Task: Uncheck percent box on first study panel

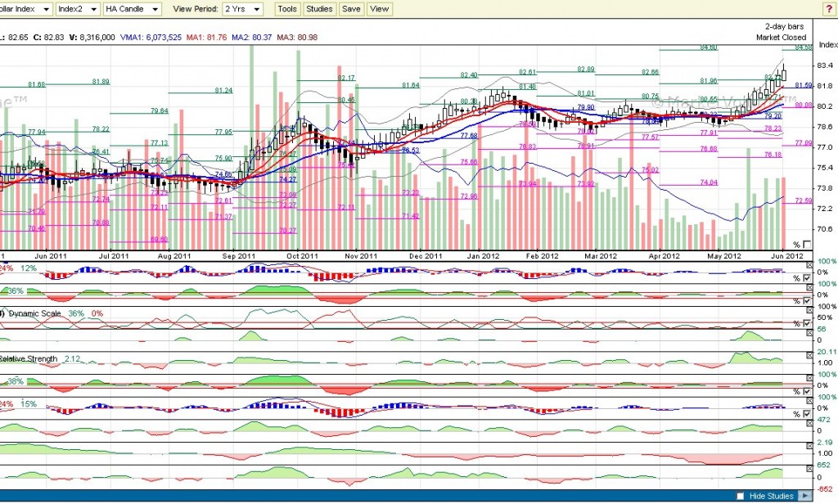Action: [807, 278]
